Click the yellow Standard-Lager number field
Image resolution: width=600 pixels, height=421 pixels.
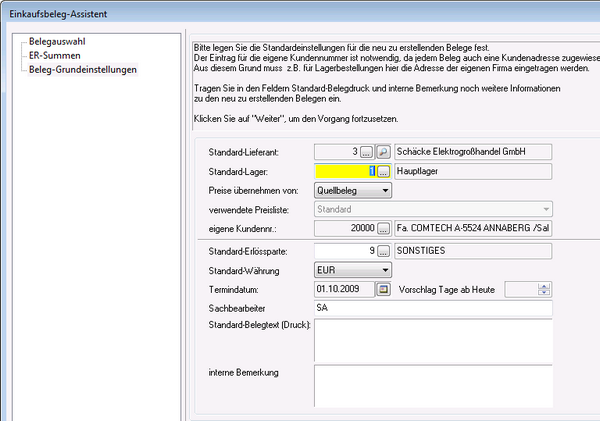[344, 171]
